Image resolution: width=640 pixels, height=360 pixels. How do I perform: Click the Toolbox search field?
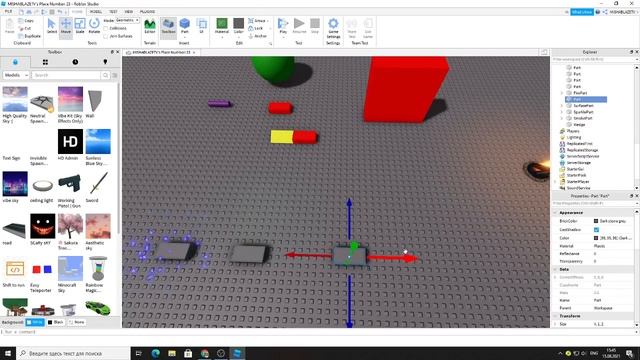tap(66, 75)
